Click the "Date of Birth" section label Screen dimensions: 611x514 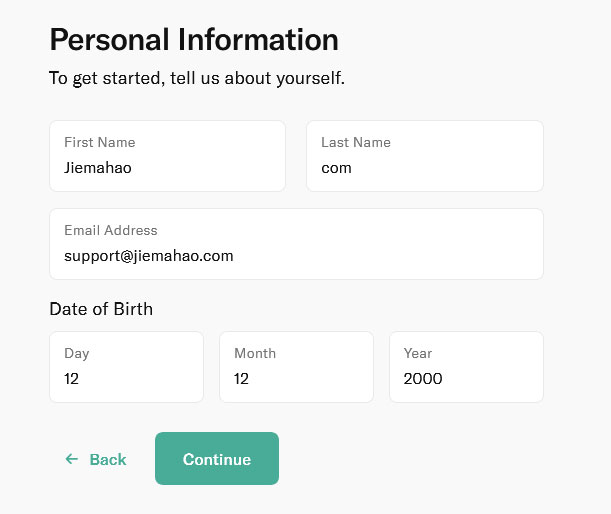click(101, 309)
